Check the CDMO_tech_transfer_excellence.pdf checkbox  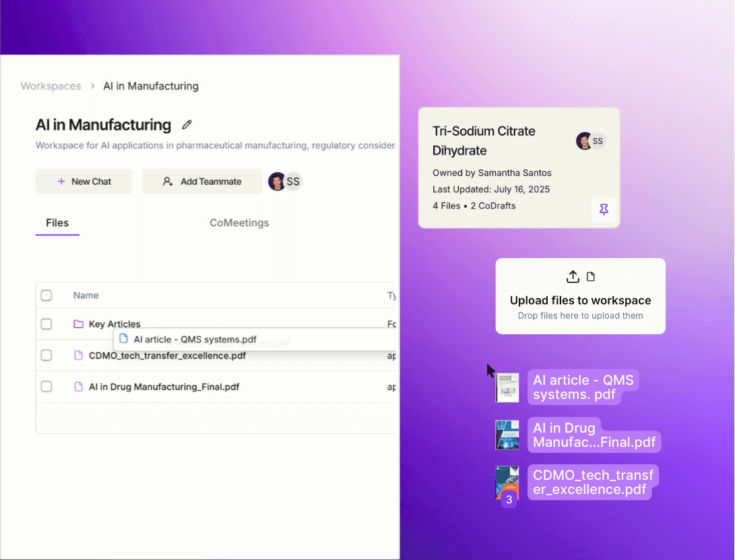pyautogui.click(x=46, y=356)
